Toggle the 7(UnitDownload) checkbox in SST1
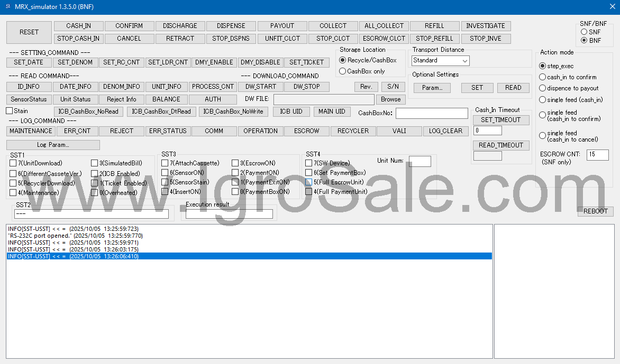 (13, 163)
